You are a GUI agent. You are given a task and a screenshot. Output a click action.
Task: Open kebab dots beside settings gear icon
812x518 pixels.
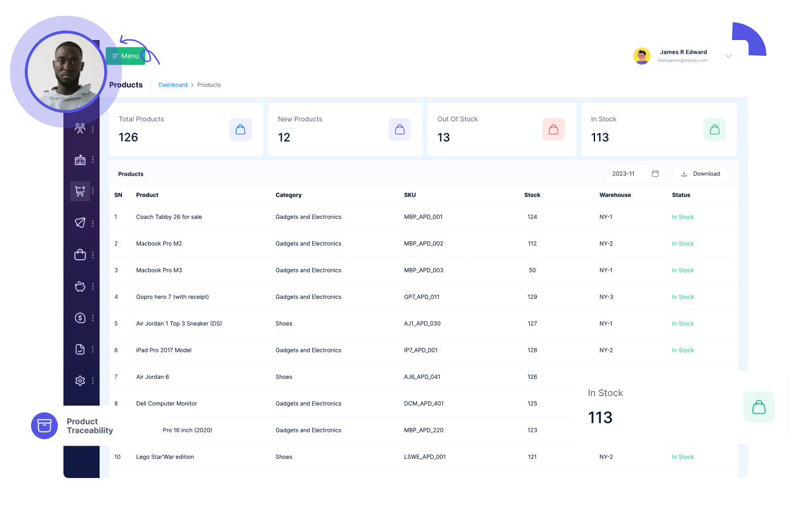click(93, 381)
